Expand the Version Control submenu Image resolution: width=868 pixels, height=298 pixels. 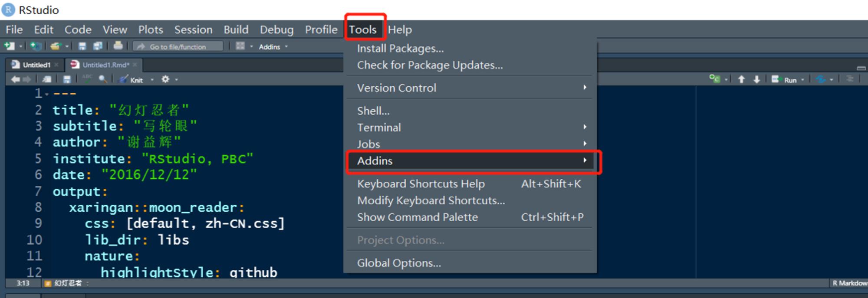(470, 88)
